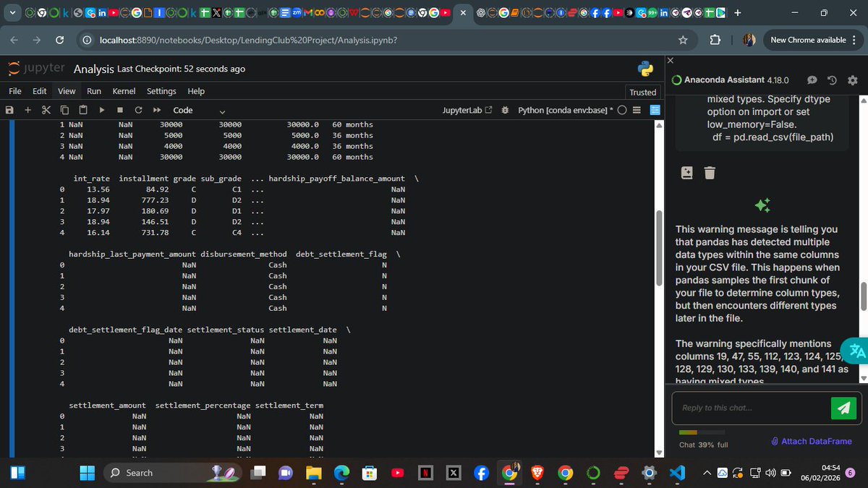Open the Help menu
The image size is (868, 488).
[196, 91]
